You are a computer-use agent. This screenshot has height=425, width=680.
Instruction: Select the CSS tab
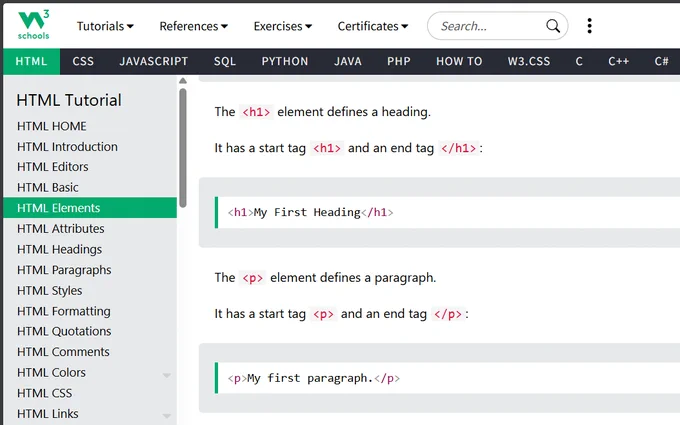coord(83,62)
